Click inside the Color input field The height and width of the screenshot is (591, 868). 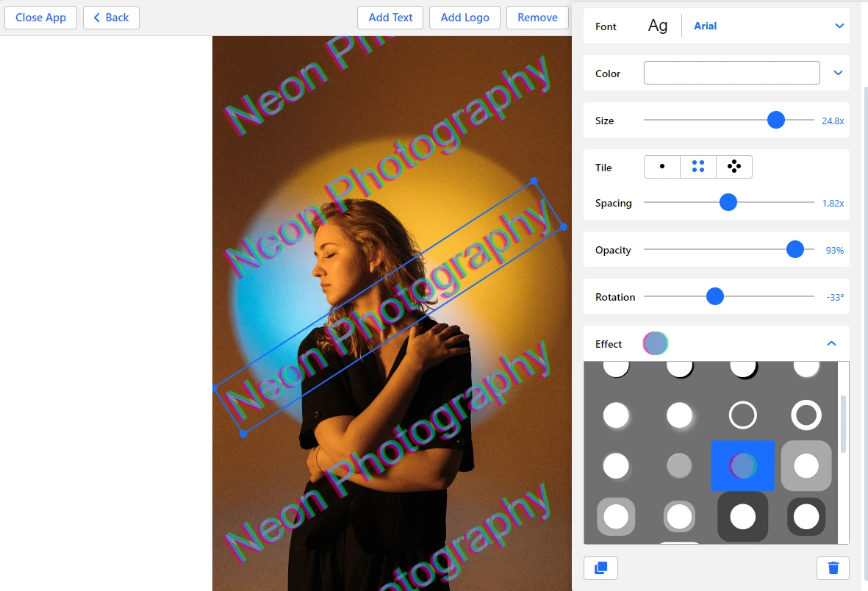point(731,73)
